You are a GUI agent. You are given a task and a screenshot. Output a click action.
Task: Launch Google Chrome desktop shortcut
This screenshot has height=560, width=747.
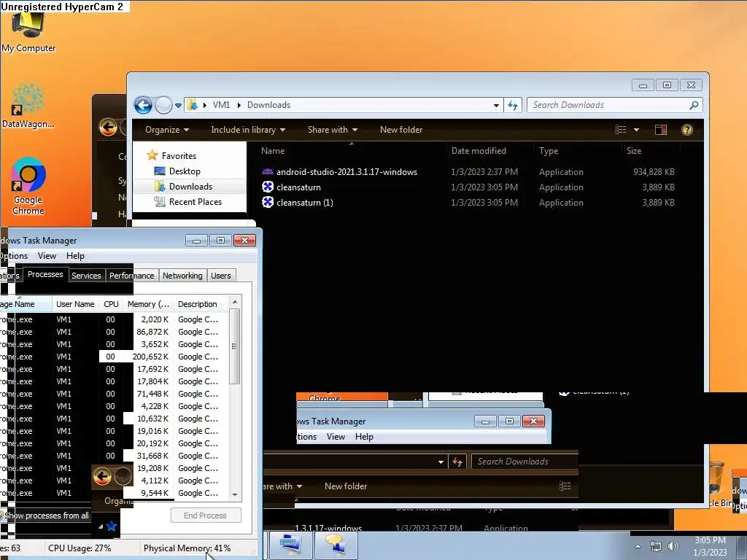coord(28,186)
